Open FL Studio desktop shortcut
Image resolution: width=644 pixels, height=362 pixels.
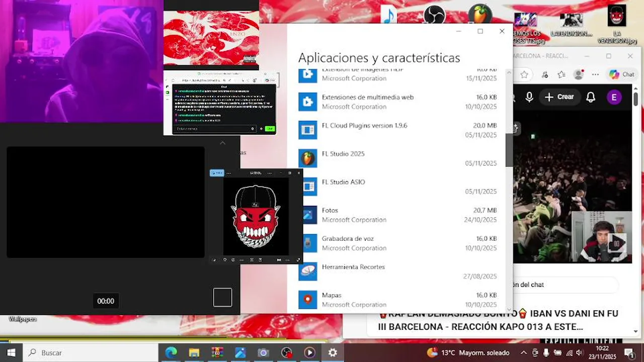coord(479,14)
